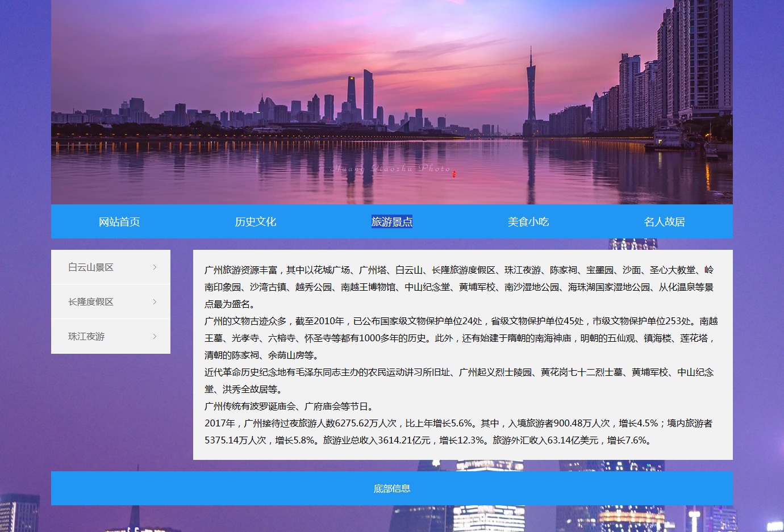Click the chevron icon beside 珠江夜游
Viewport: 784px width, 532px height.
pyautogui.click(x=155, y=336)
